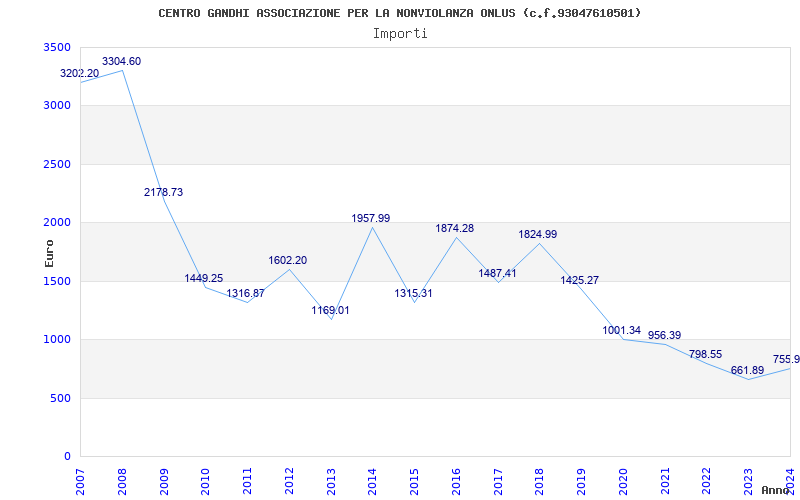Click the y-axis tick 500
Viewport: 800px width, 500px height.
tap(60, 398)
